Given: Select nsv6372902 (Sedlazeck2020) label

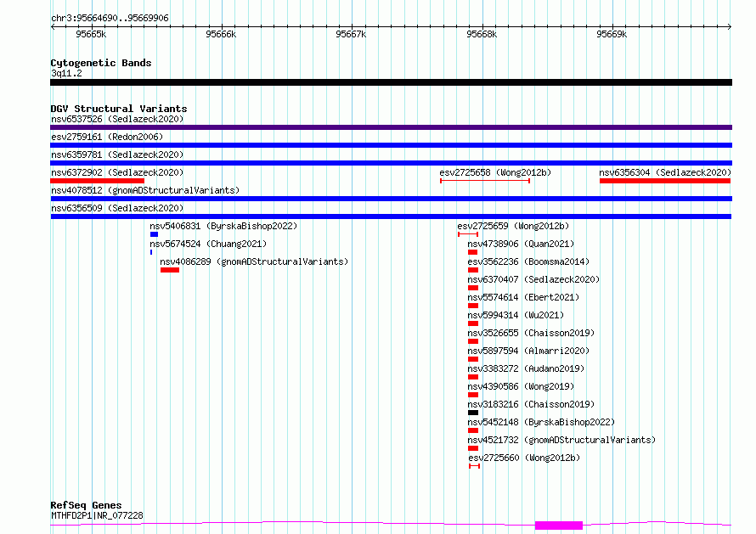Looking at the screenshot, I should (117, 172).
